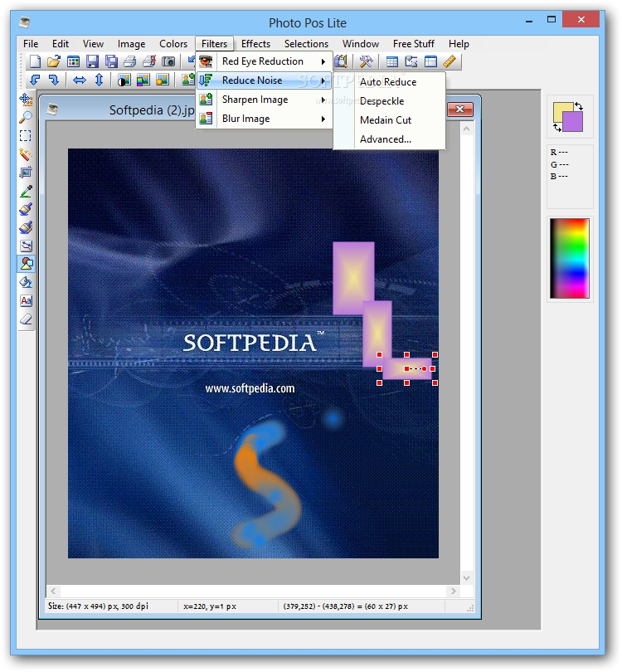Click the top-right selection handle on shape

(435, 354)
